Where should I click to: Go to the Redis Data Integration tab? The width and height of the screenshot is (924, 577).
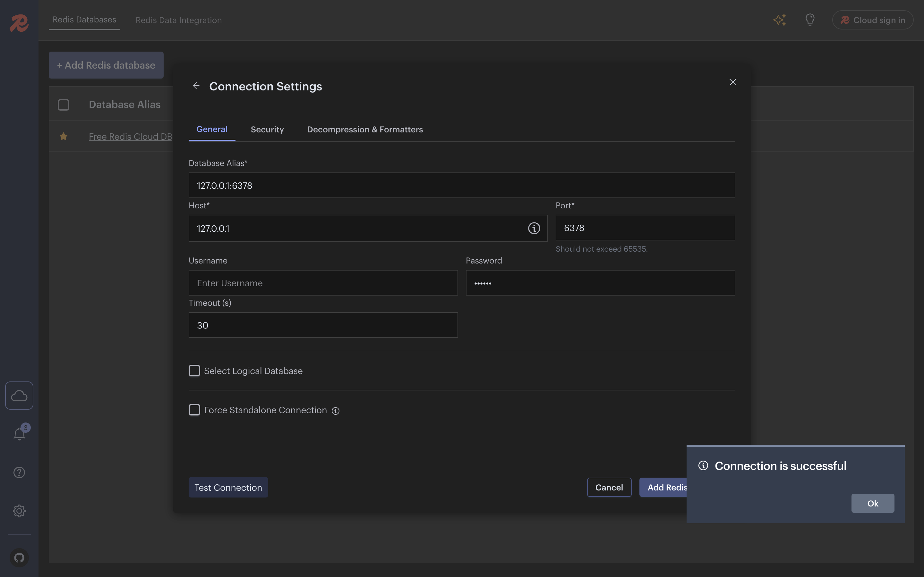coord(178,20)
